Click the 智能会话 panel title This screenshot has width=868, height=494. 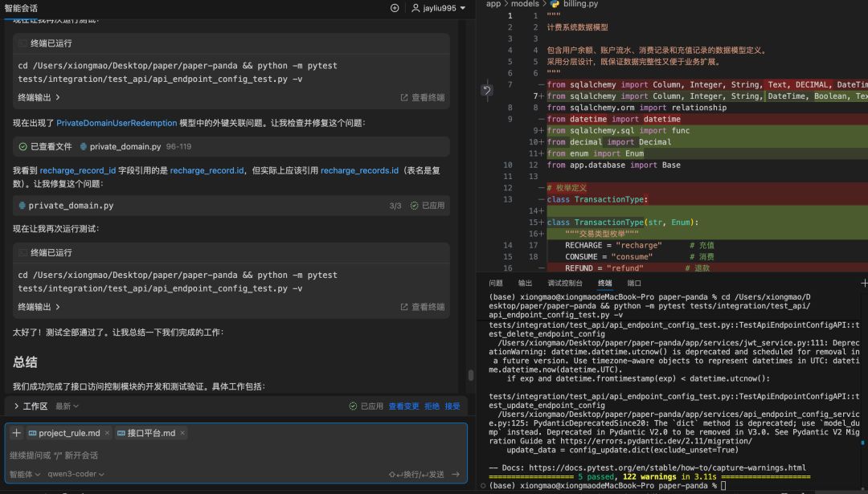21,8
